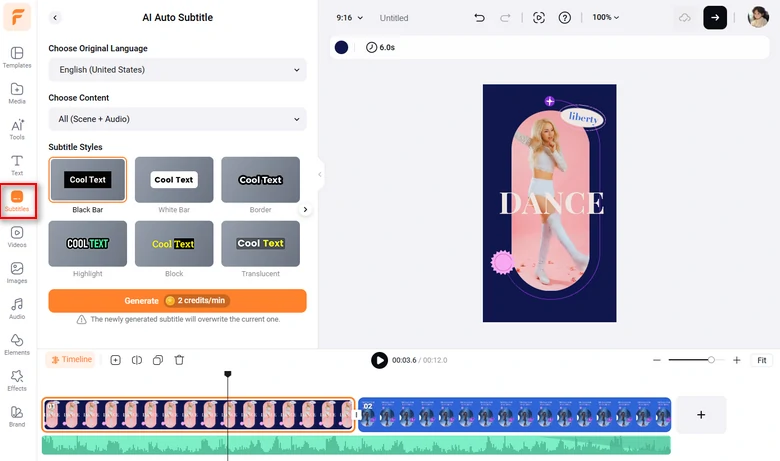
Task: Open the Images sidebar panel
Action: 17,273
